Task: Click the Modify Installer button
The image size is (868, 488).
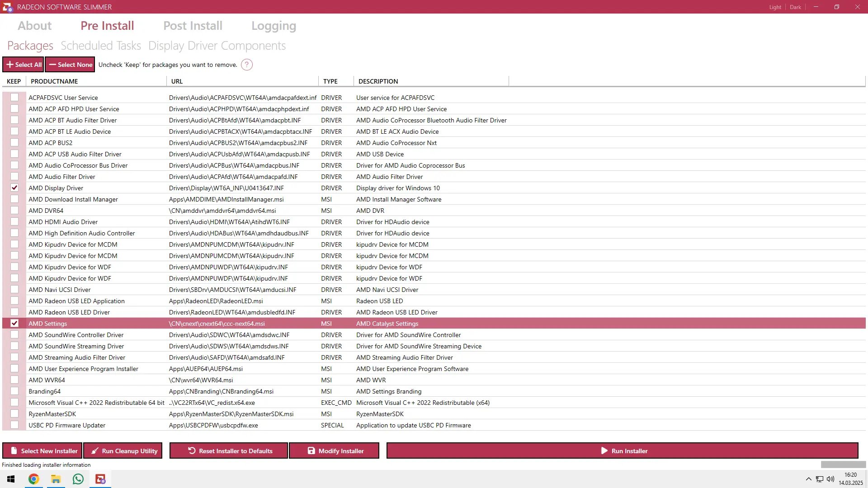Action: [334, 451]
